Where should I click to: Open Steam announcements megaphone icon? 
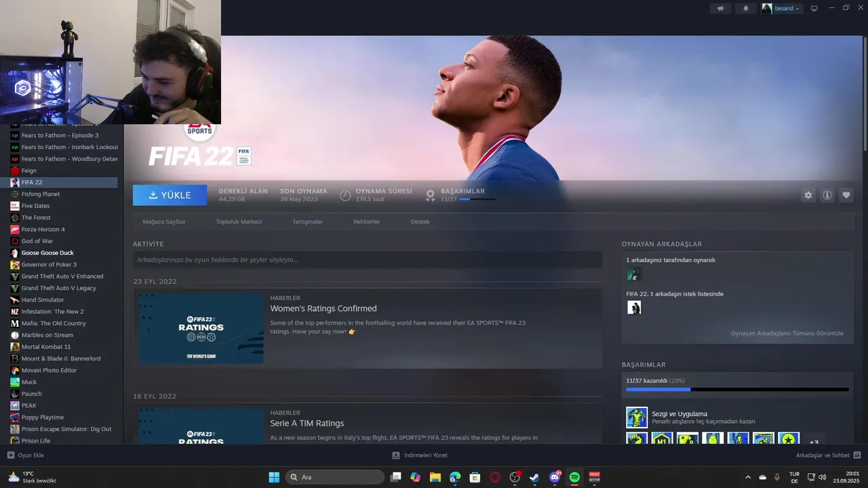[721, 9]
